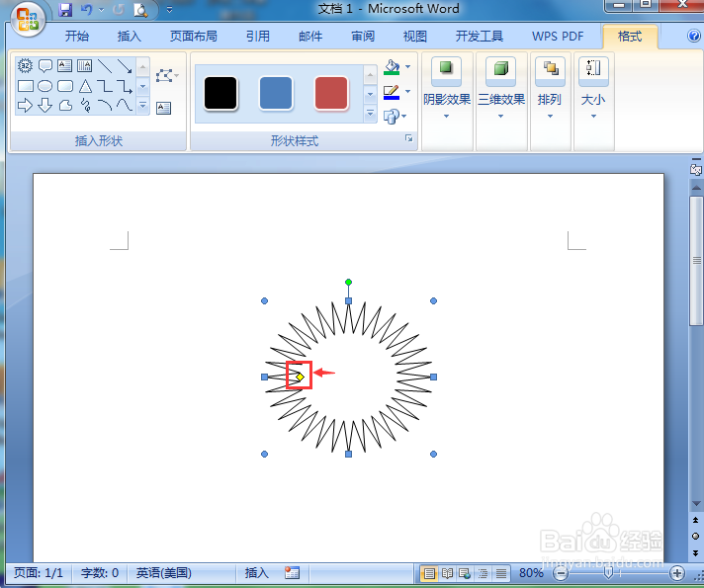This screenshot has height=588, width=704.
Task: Open print preview from quick access toolbar
Action: (x=140, y=10)
